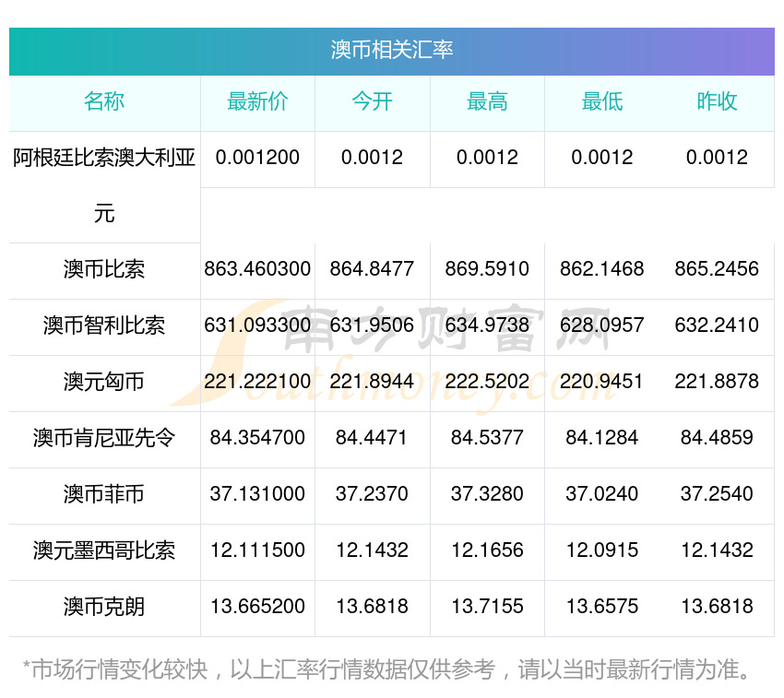
Task: Open the 阿根廷比索澳大利亚元 row name
Action: pyautogui.click(x=104, y=185)
